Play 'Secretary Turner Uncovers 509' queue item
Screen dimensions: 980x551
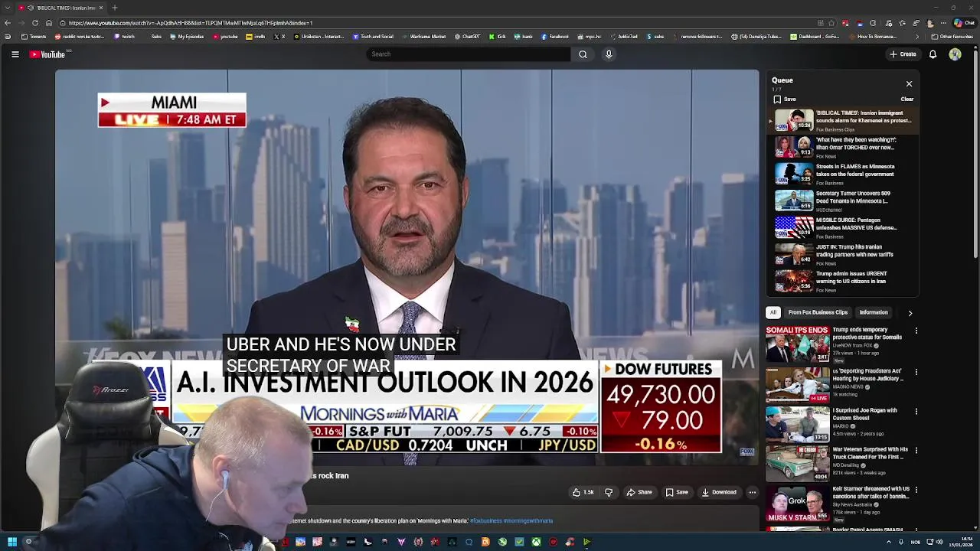(843, 201)
